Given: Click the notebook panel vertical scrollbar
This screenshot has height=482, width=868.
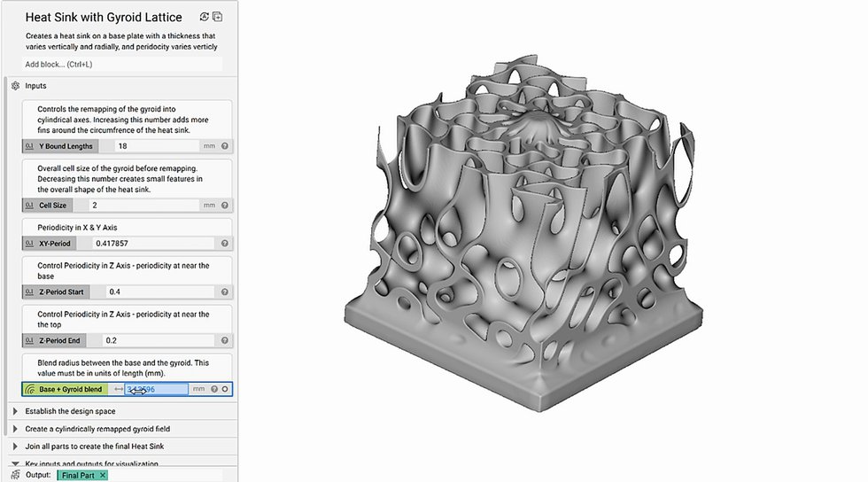Looking at the screenshot, I should pos(5,255).
